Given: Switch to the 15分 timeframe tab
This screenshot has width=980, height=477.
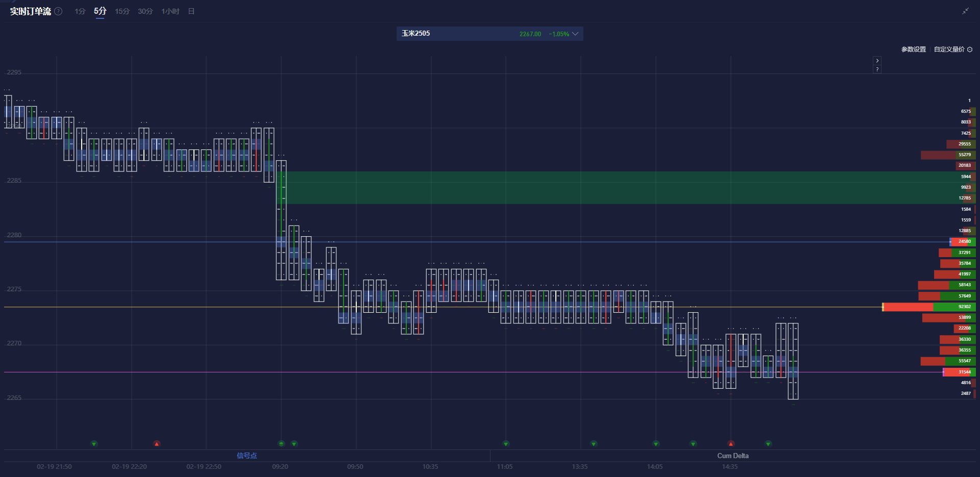Looking at the screenshot, I should point(122,11).
